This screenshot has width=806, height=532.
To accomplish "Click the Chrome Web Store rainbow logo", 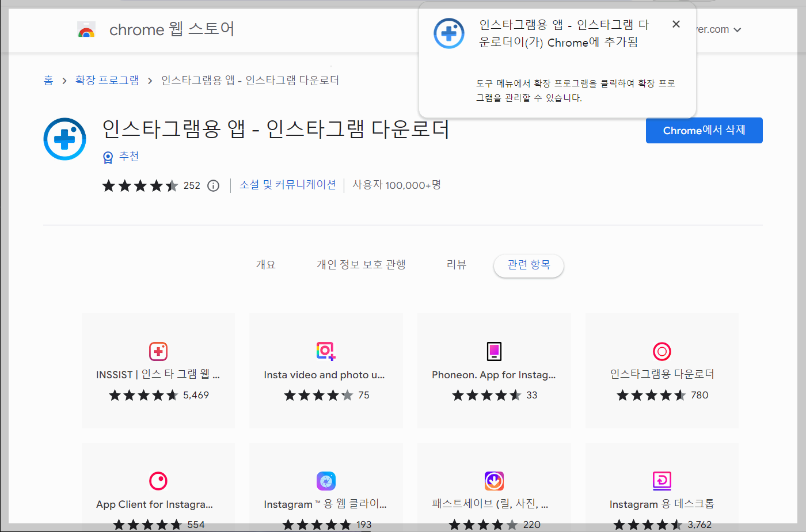I will coord(86,29).
